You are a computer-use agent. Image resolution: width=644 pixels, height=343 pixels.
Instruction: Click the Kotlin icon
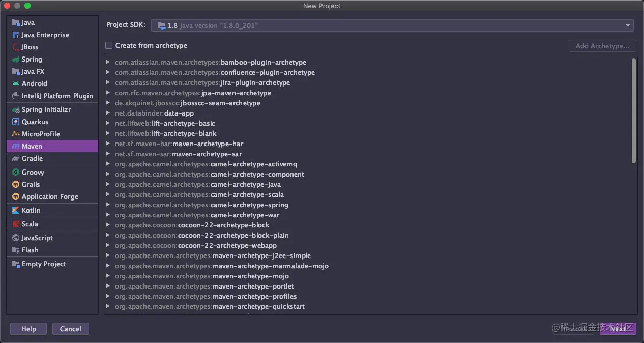[16, 211]
